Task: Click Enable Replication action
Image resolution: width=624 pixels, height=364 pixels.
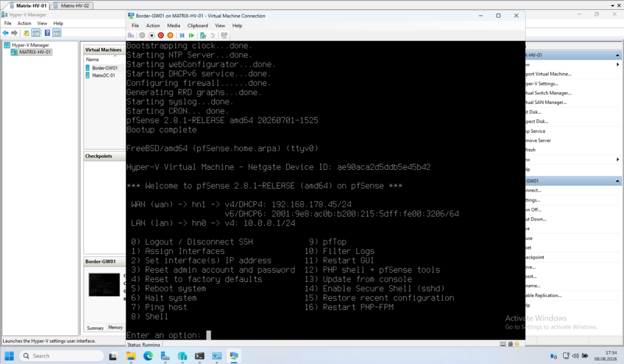Action: 544,296
